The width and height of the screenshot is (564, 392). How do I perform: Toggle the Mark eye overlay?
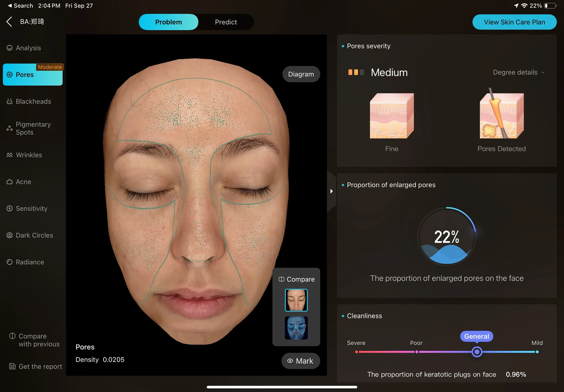click(300, 361)
